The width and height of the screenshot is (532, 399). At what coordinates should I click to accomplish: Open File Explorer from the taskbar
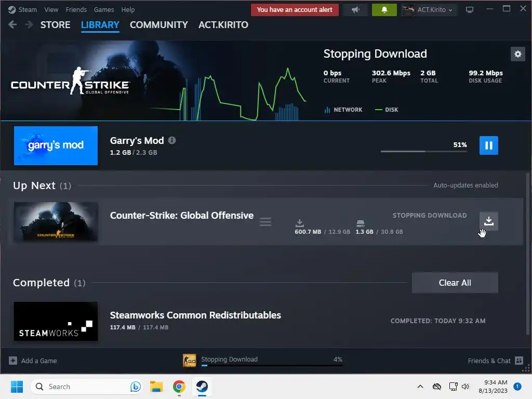pyautogui.click(x=156, y=387)
